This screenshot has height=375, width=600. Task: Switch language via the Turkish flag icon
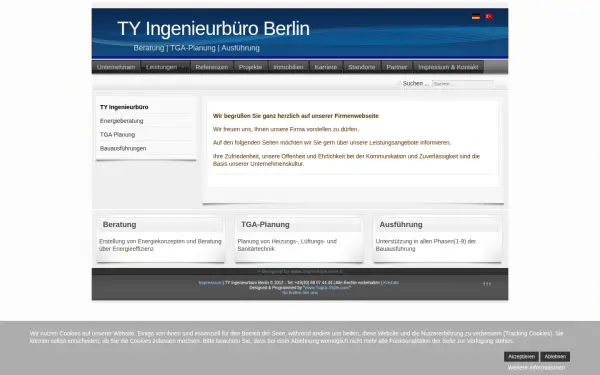pyautogui.click(x=489, y=16)
